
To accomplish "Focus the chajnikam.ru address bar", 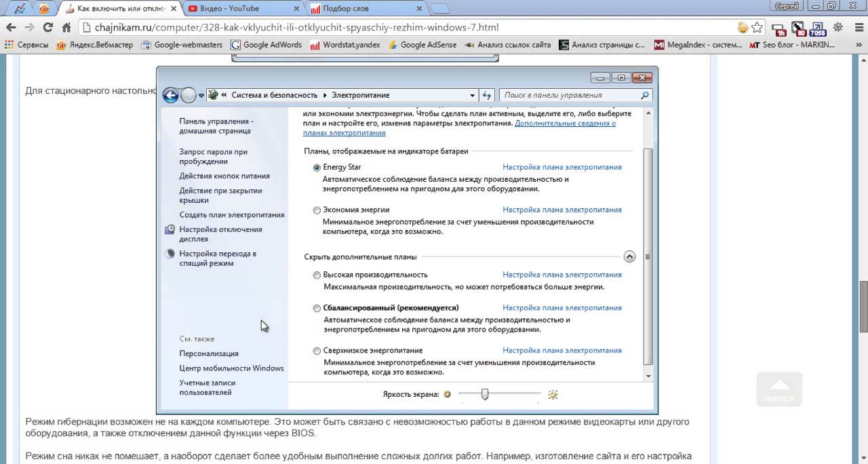I will pyautogui.click(x=407, y=28).
